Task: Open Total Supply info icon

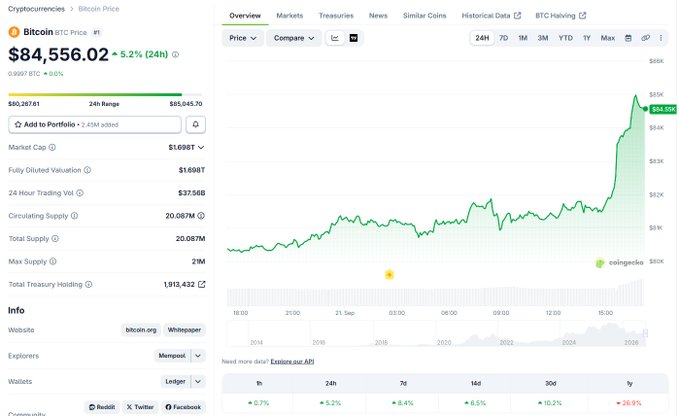Action: [55, 239]
